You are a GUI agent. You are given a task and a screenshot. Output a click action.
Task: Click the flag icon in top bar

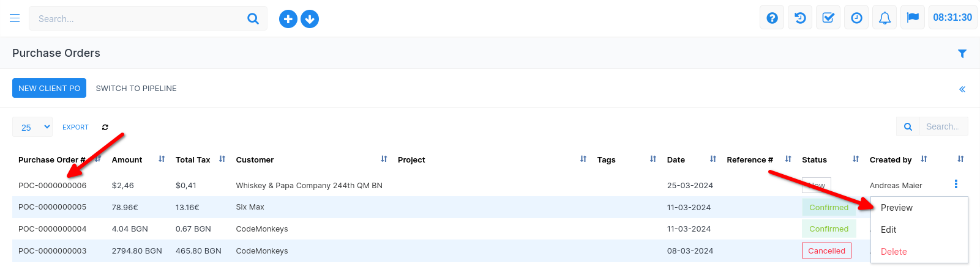coord(913,18)
